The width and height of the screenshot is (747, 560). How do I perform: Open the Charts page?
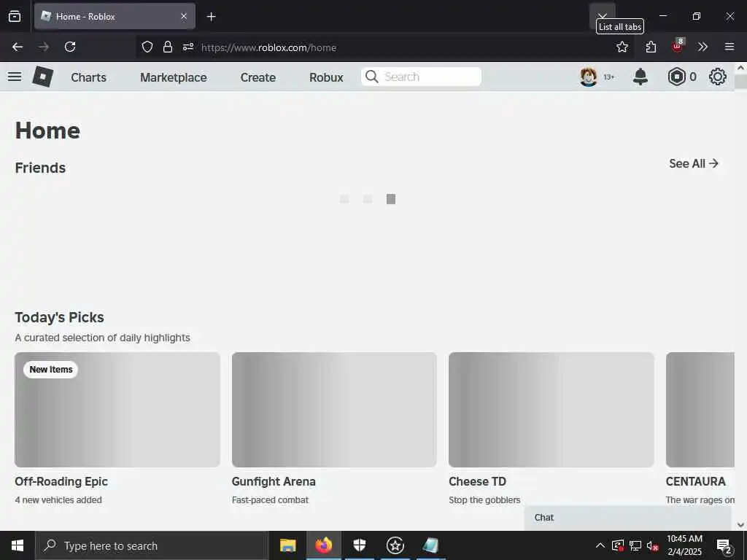click(88, 77)
